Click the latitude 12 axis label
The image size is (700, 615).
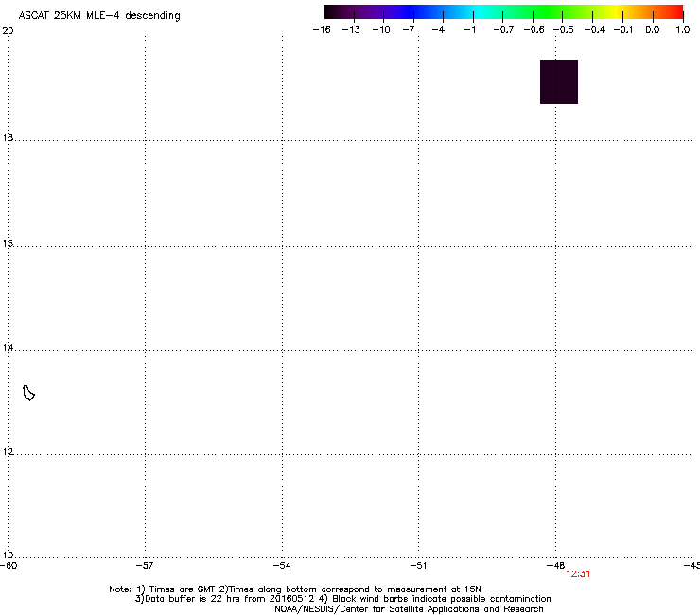coord(8,452)
